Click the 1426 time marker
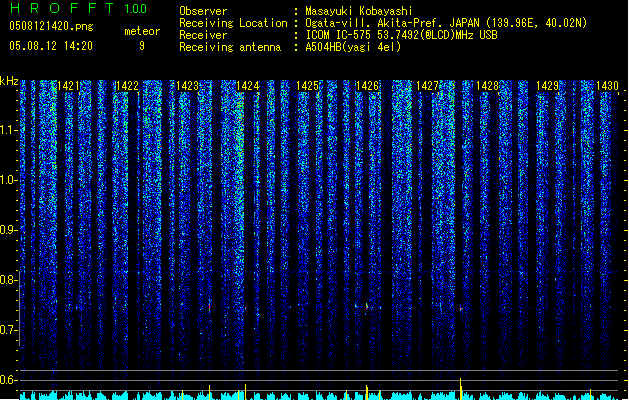 (367, 86)
